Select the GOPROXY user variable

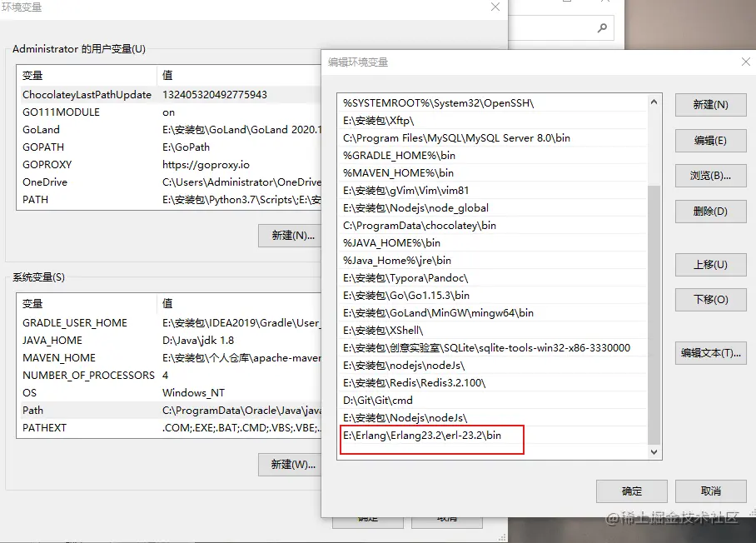(x=169, y=164)
